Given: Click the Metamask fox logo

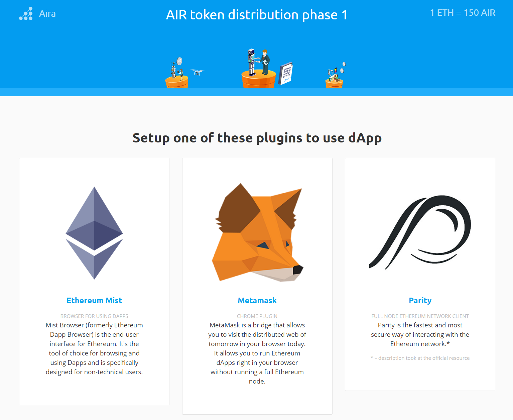Looking at the screenshot, I should pos(258,232).
